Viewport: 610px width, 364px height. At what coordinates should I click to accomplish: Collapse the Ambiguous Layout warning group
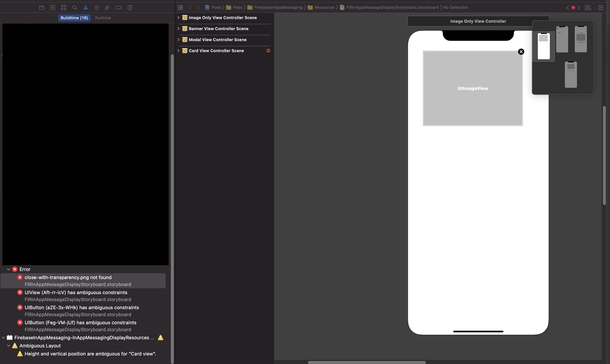[x=8, y=346]
